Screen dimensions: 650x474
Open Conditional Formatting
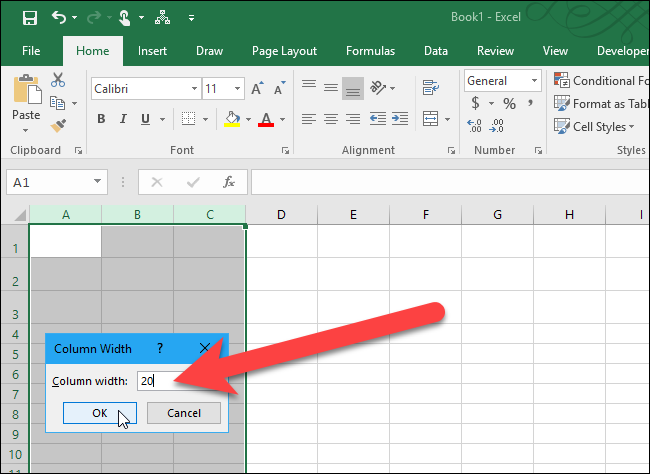pos(600,80)
